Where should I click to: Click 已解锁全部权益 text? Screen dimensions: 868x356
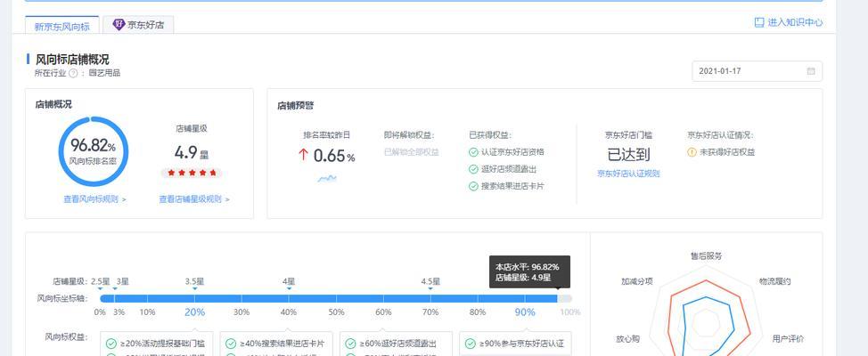pos(412,152)
